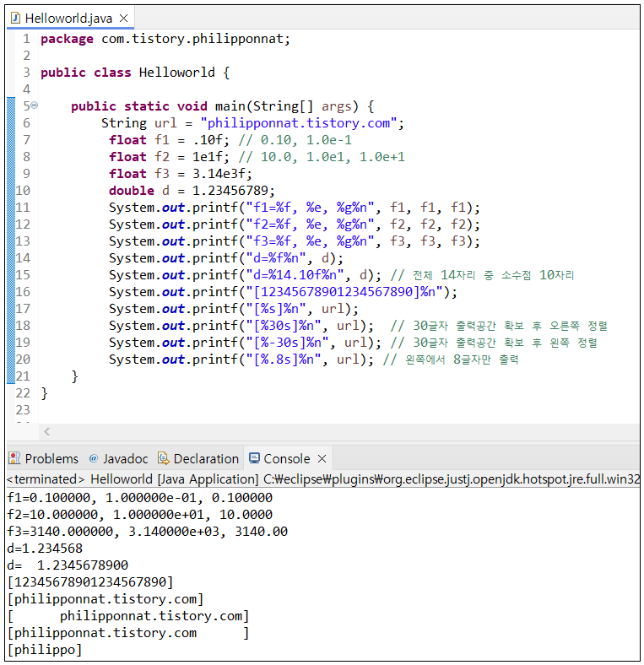Click the comment about 8글자만 출력
This screenshot has width=644, height=665.
[x=451, y=360]
